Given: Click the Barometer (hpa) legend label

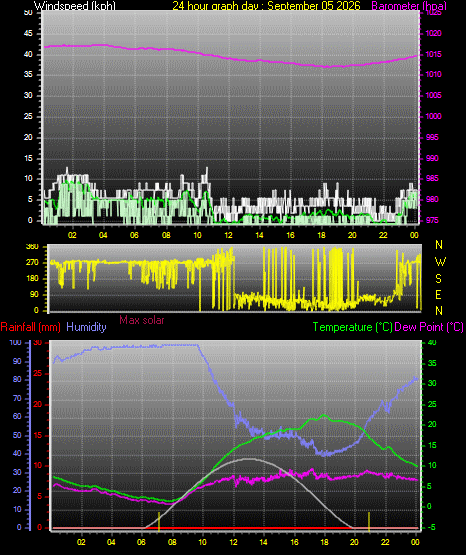Looking at the screenshot, I should (x=409, y=6).
